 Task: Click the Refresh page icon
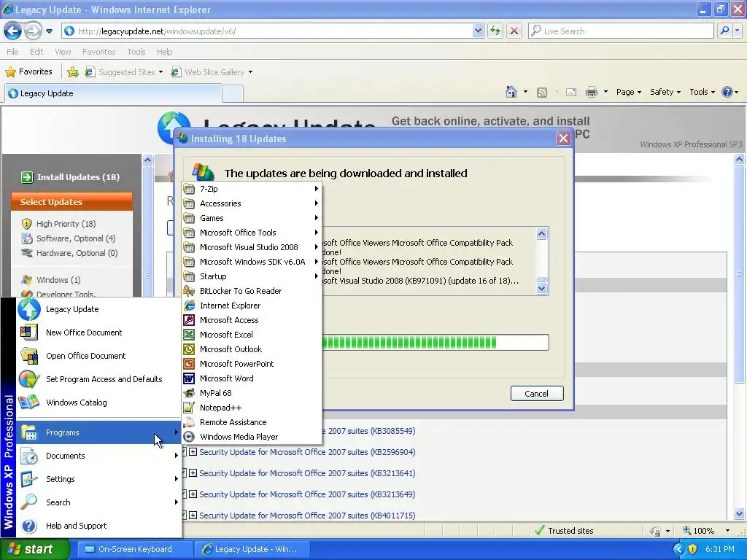tap(495, 31)
